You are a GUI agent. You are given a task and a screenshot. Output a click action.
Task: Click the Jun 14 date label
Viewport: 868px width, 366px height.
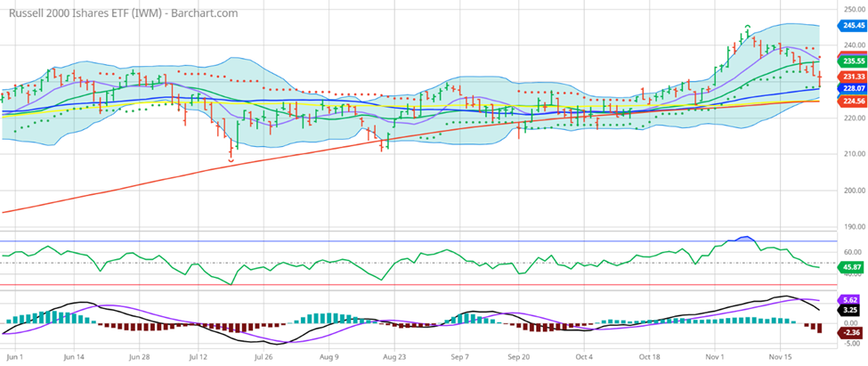pyautogui.click(x=73, y=358)
